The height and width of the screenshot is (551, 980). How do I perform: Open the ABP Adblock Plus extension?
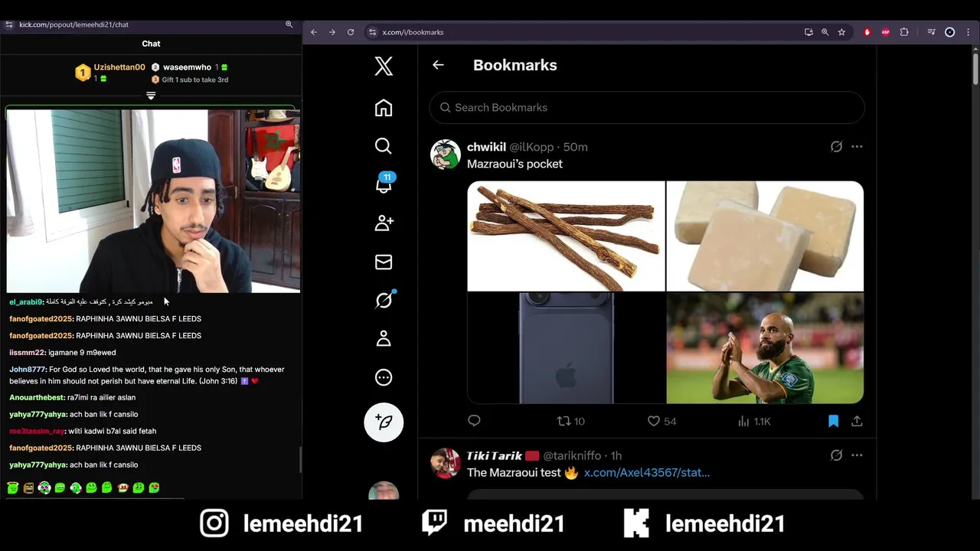click(x=886, y=32)
